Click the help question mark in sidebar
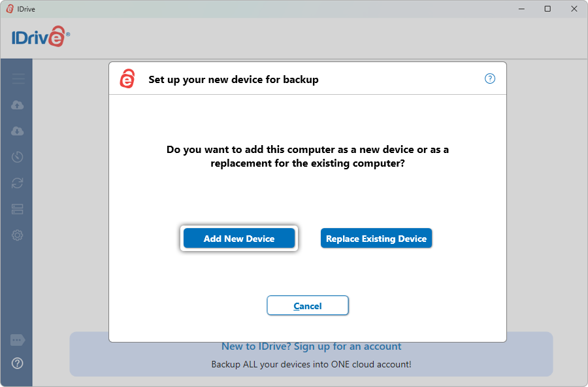Screen dimensions: 588x387 (18, 363)
